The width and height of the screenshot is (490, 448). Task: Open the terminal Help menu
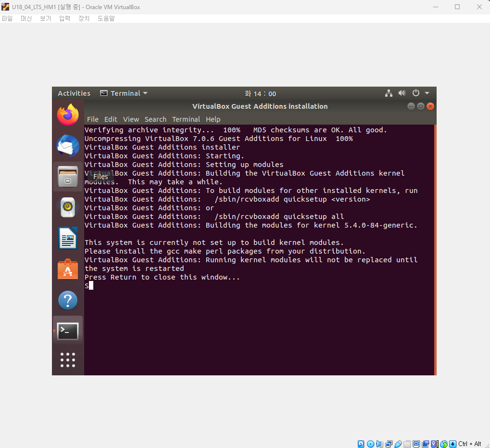pyautogui.click(x=213, y=119)
